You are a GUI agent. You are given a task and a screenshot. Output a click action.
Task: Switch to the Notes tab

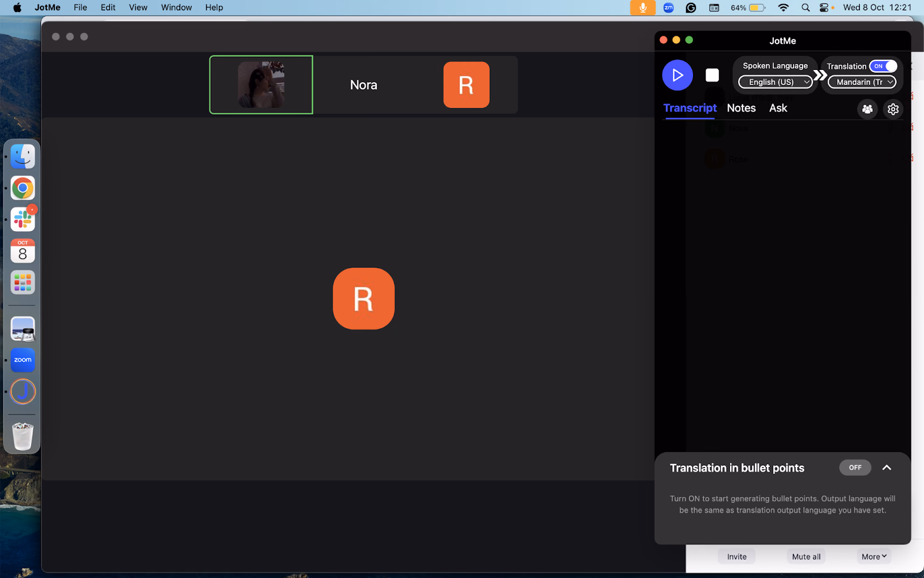(741, 108)
